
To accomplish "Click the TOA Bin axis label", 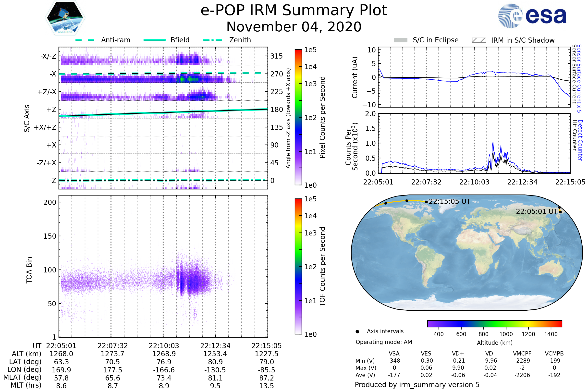I will point(29,270).
